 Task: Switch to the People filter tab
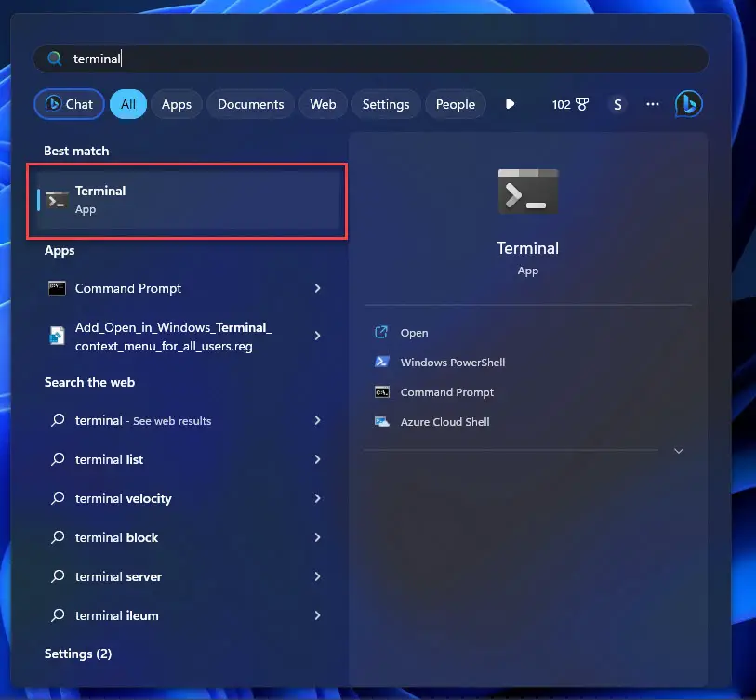click(456, 104)
